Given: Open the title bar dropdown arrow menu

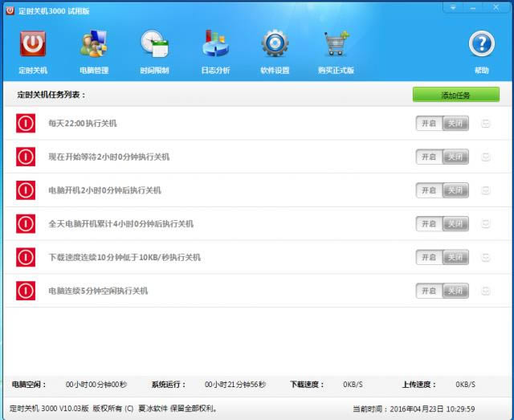Looking at the screenshot, I should (453, 7).
